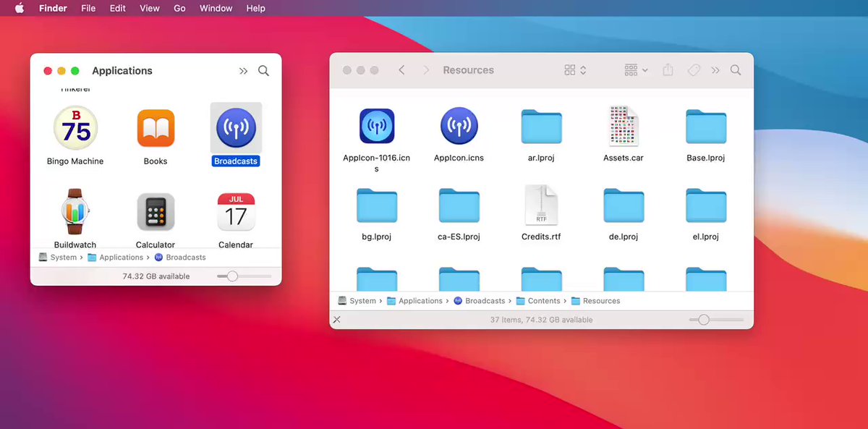868x429 pixels.
Task: Open the Help menu
Action: [255, 9]
